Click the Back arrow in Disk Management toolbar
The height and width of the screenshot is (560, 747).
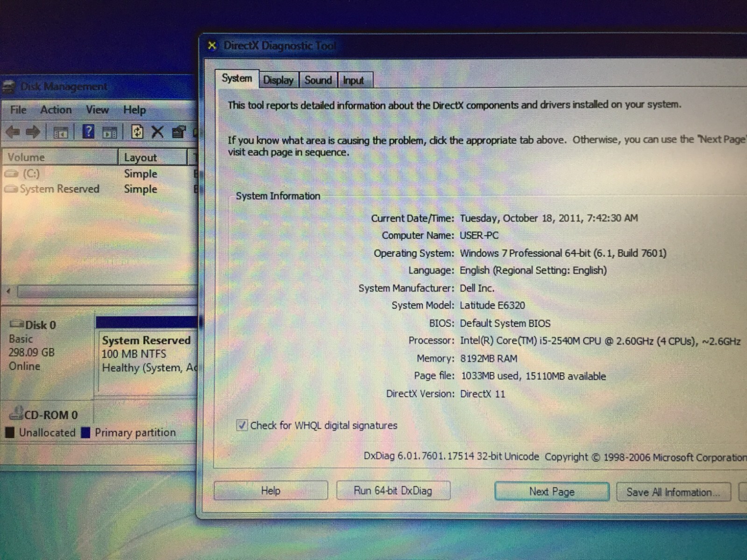click(13, 132)
